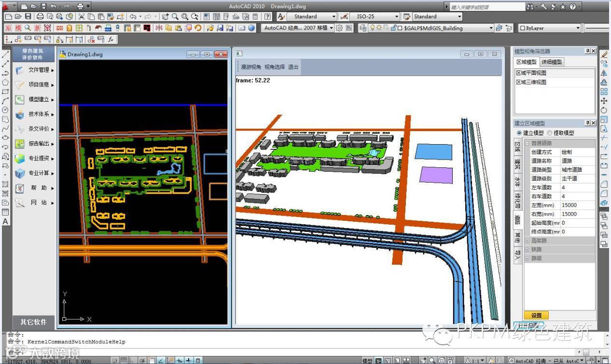Open the '$GALP$MdlGIS_Building' layer dropdown

coord(430,28)
